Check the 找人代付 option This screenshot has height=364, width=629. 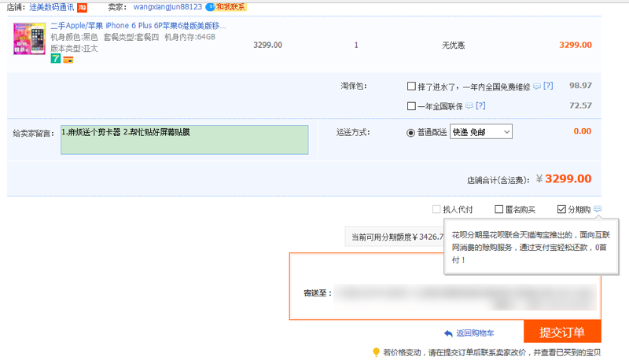coord(436,209)
